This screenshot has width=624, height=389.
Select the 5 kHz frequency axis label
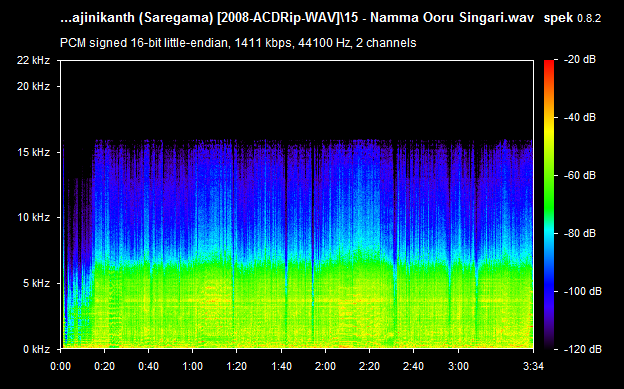[36, 283]
